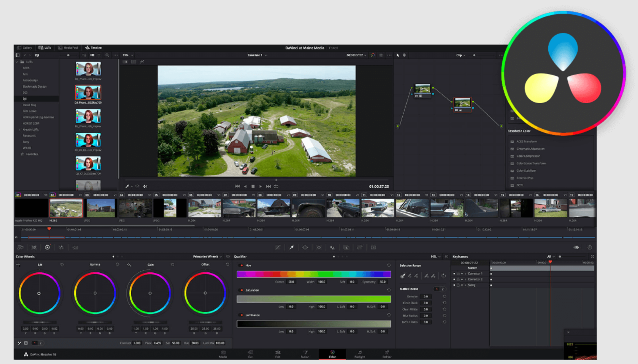Toggle the Saturation qualifier on or off
This screenshot has height=364, width=638.
(241, 290)
